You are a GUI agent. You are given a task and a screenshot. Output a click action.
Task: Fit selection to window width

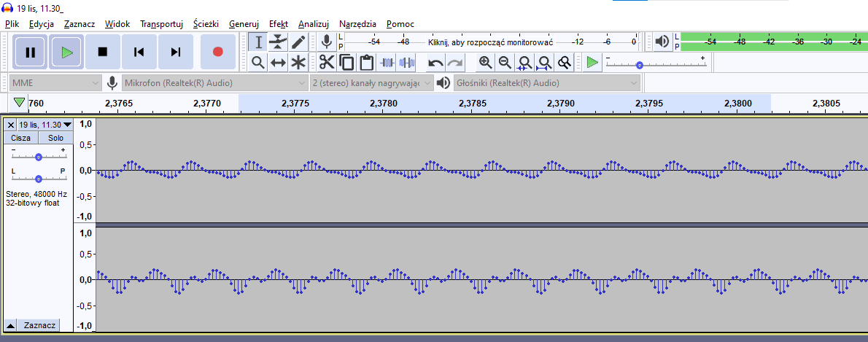point(524,63)
